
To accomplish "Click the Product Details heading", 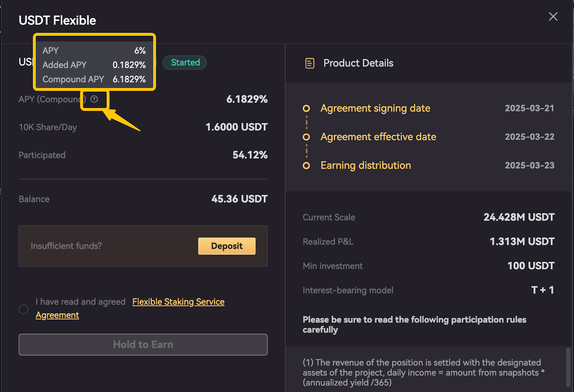I will pyautogui.click(x=358, y=63).
